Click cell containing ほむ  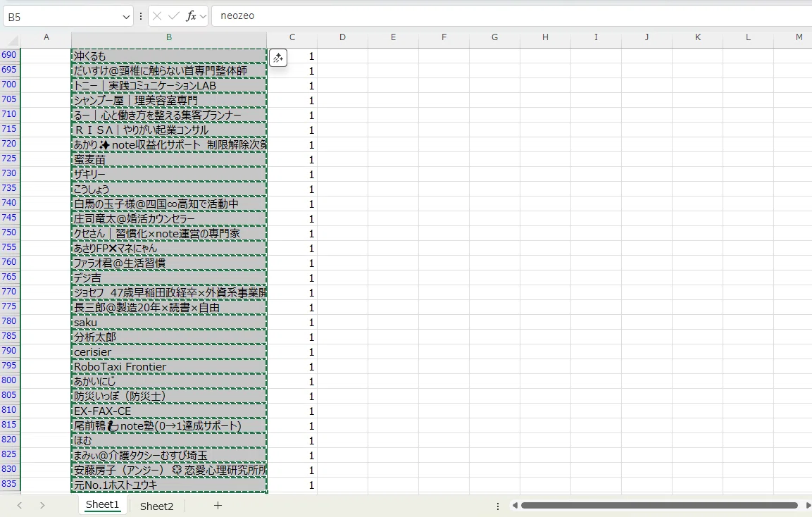(169, 441)
